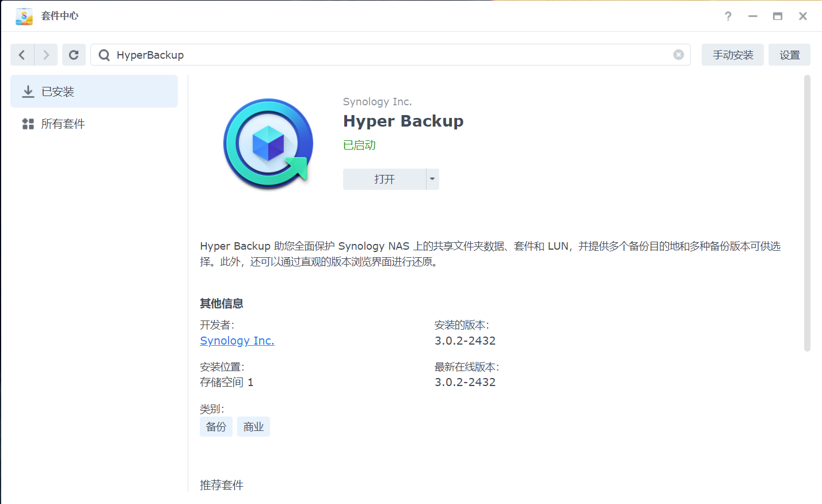Click the Hyper Backup package logo
Viewport: 822px width, 504px height.
pos(268,144)
